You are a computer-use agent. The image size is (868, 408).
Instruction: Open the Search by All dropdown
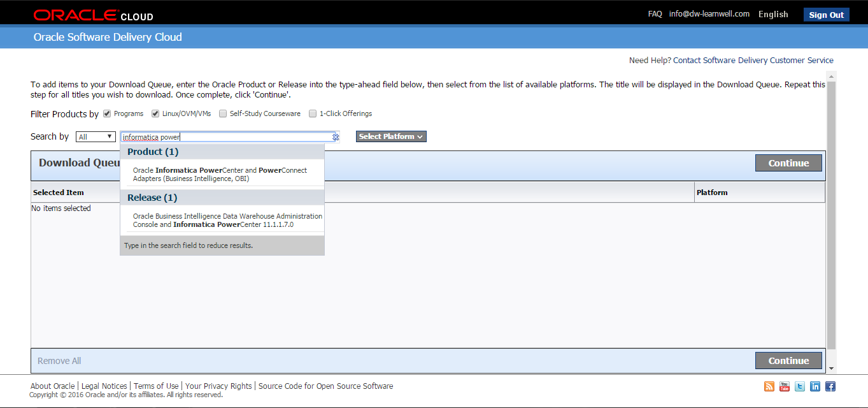click(96, 137)
